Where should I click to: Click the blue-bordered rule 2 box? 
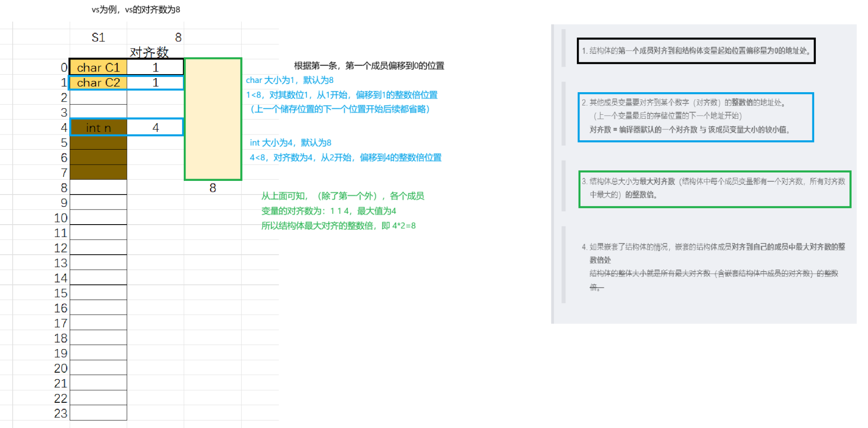pyautogui.click(x=695, y=116)
